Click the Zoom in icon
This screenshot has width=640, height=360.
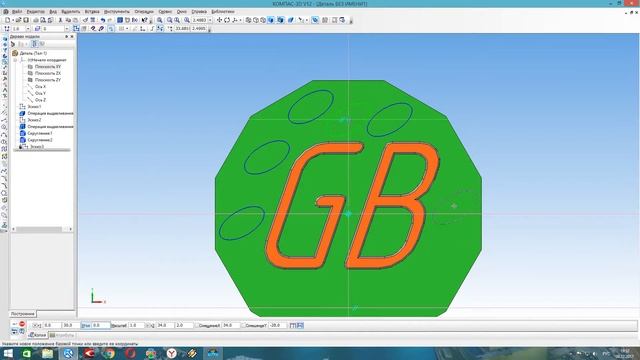tap(169, 20)
